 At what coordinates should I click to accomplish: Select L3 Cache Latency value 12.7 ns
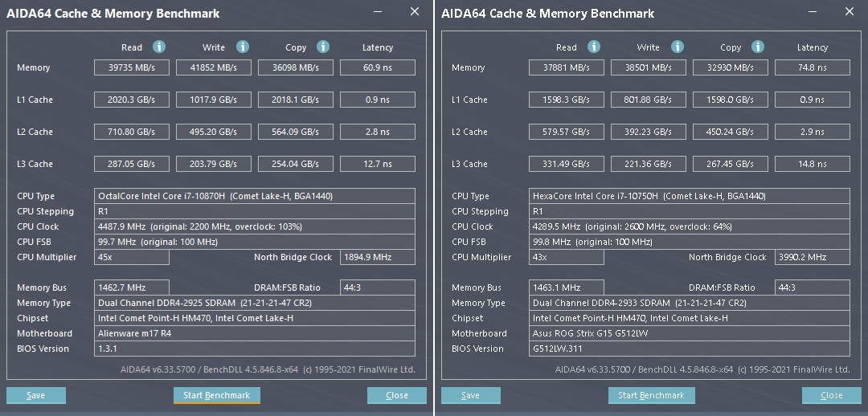378,164
